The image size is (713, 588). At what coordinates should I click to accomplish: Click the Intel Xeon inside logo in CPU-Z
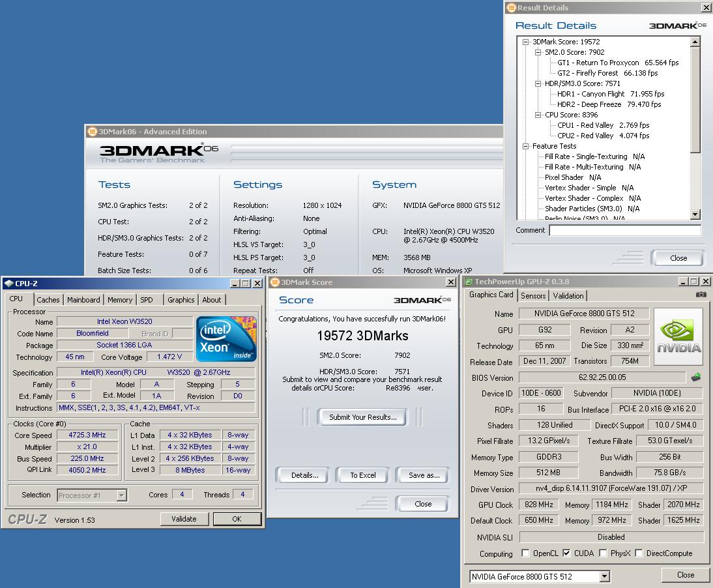point(226,339)
